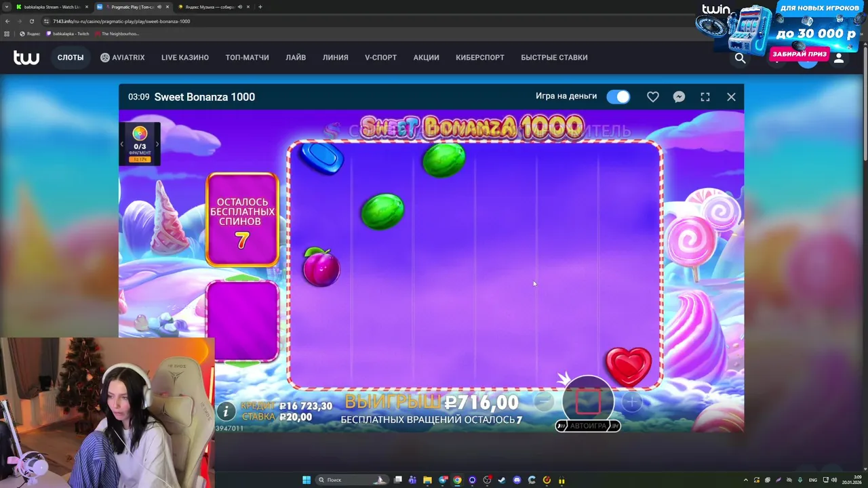The image size is (868, 488).
Task: Click left arrow on fragment widget
Action: (122, 144)
